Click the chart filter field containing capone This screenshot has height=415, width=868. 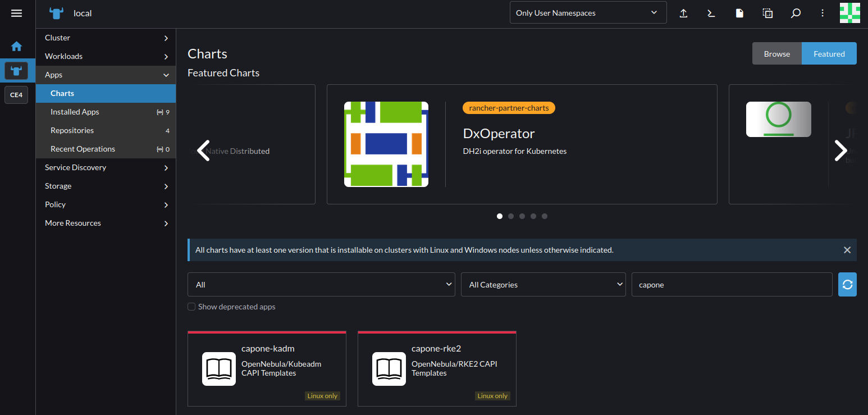point(732,285)
